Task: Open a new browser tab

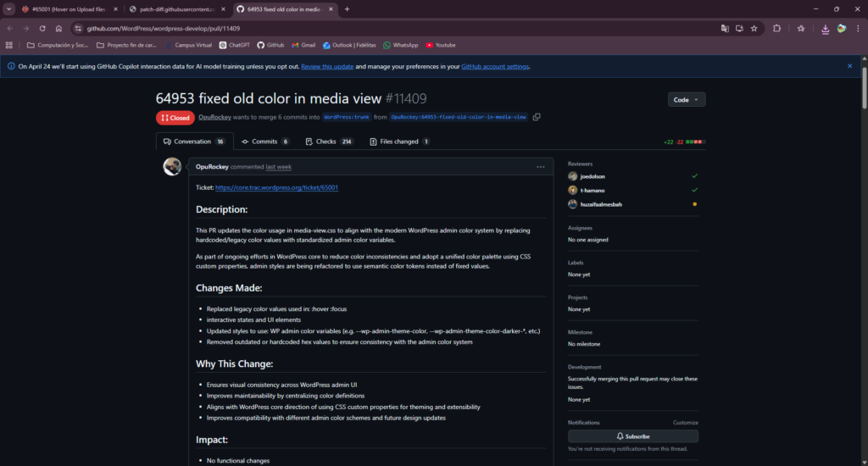Action: coord(347,8)
